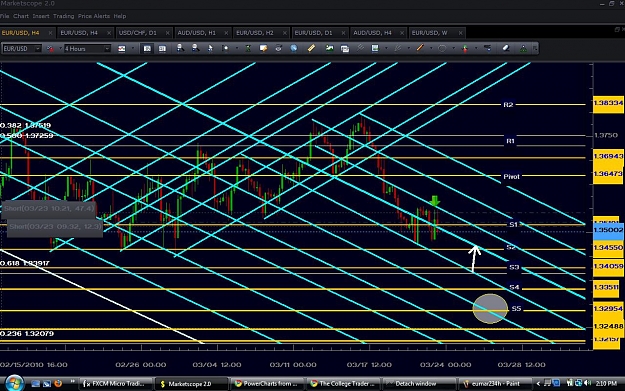Open the Price Alerts menu
Viewport: 625px width, 391px height.
(x=94, y=16)
